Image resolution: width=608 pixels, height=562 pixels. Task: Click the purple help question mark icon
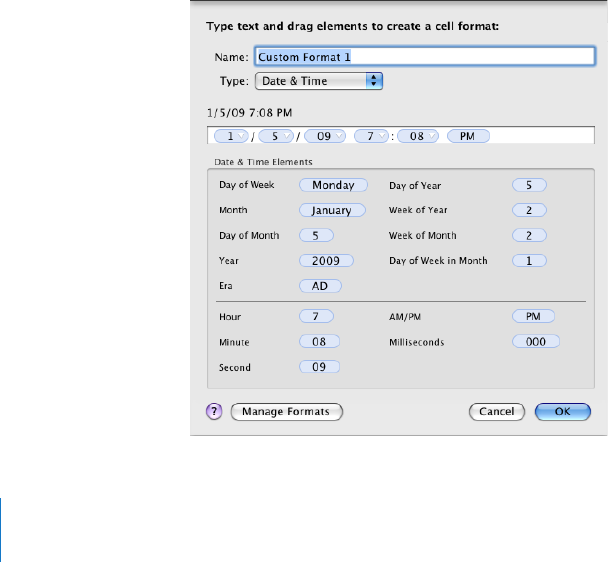[214, 411]
